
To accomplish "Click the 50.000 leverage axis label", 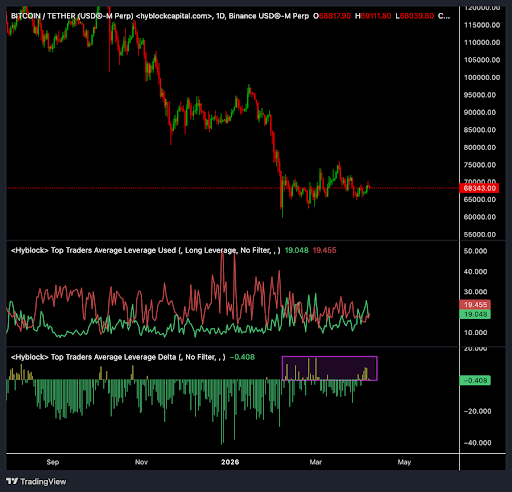I will [x=475, y=251].
